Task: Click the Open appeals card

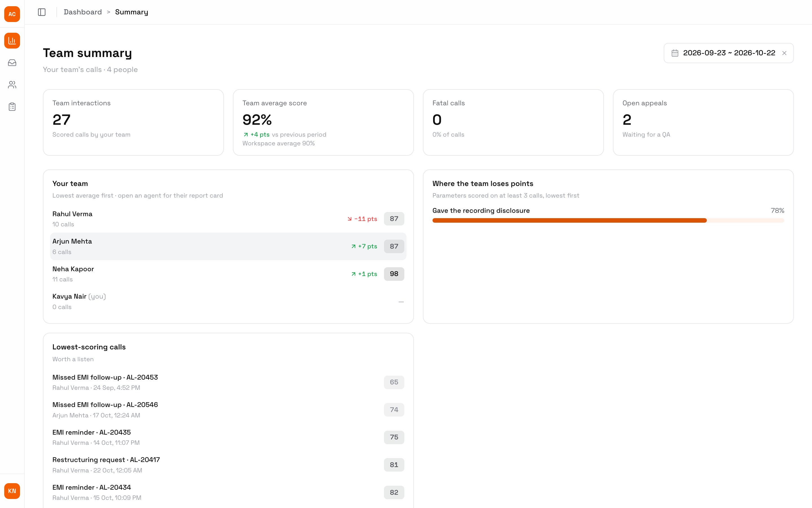Action: tap(703, 122)
